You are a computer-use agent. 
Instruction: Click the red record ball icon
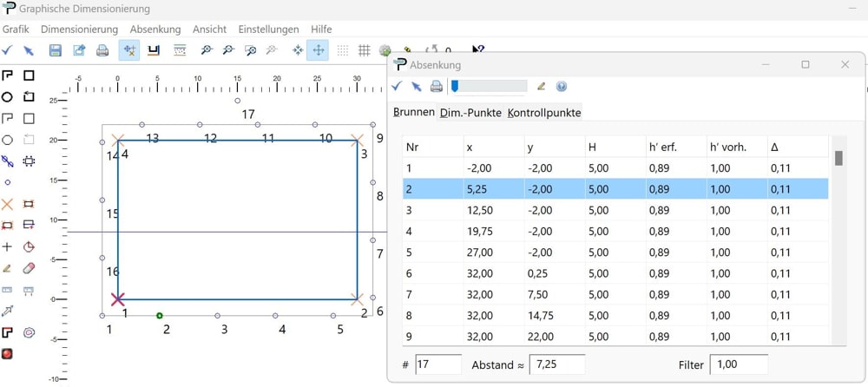pyautogui.click(x=8, y=353)
